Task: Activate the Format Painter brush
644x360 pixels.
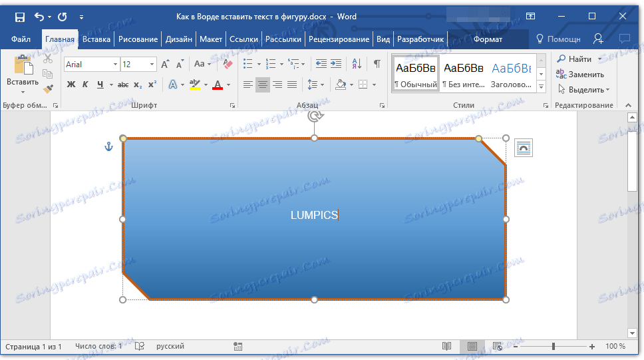Action: point(48,89)
